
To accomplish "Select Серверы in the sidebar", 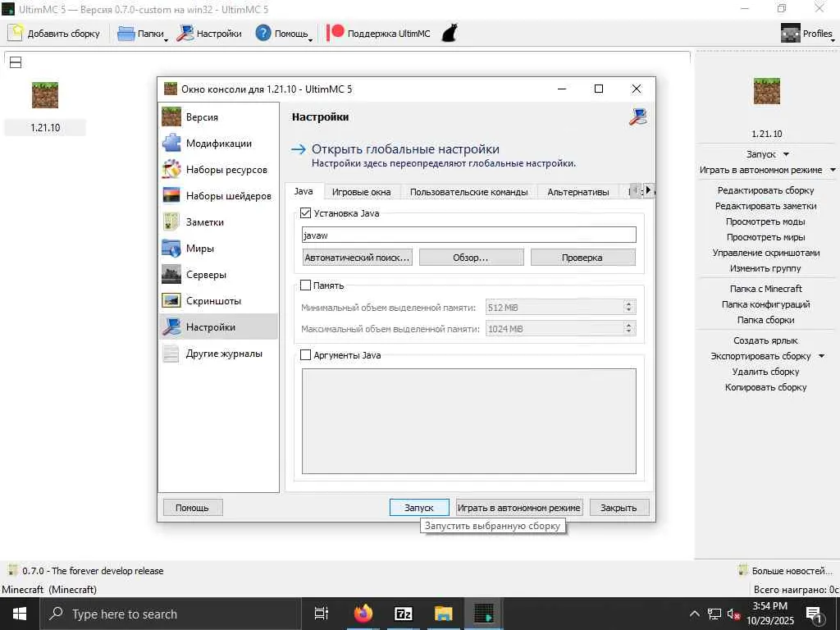I will click(218, 274).
